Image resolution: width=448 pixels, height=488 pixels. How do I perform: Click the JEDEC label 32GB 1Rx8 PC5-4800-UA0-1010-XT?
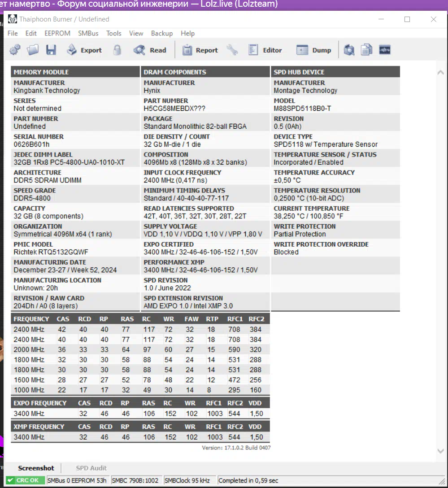tap(69, 162)
